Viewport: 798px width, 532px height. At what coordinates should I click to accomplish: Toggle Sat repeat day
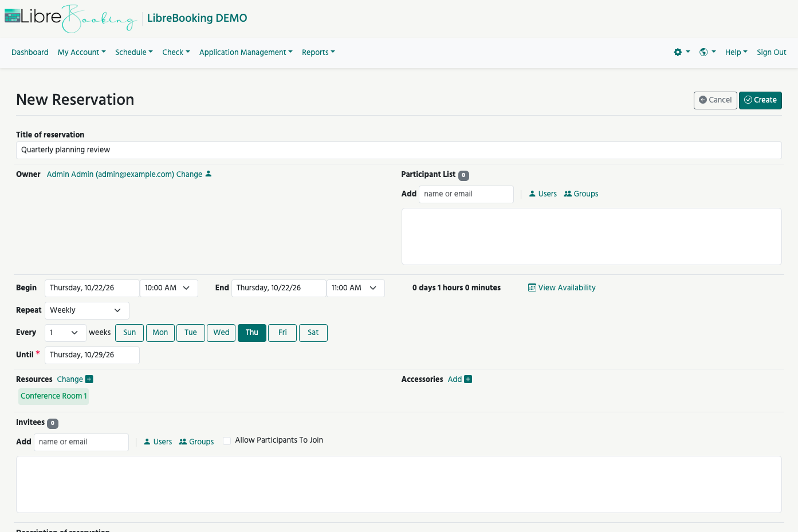(313, 333)
